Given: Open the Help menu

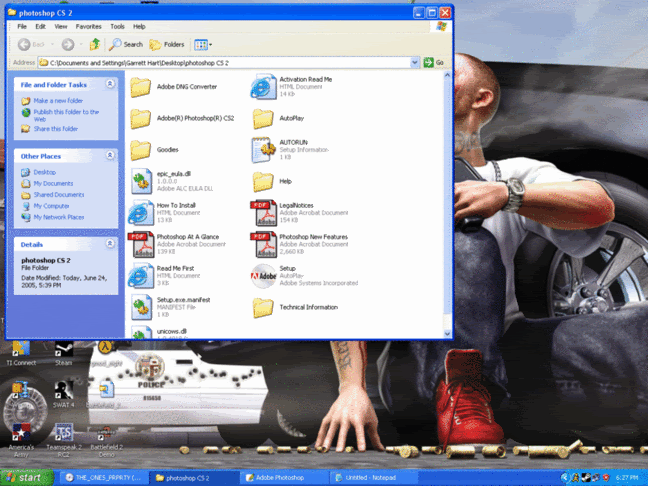Looking at the screenshot, I should [139, 26].
